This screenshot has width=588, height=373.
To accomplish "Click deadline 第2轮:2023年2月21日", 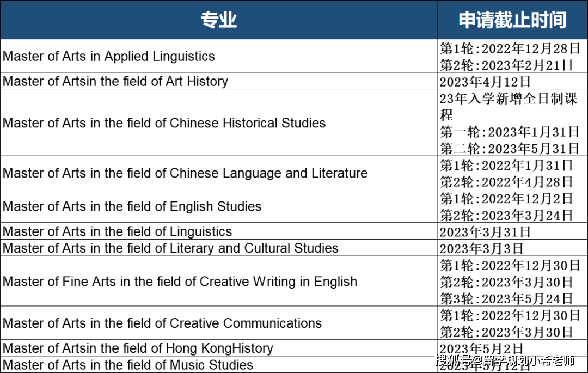I will tap(506, 65).
